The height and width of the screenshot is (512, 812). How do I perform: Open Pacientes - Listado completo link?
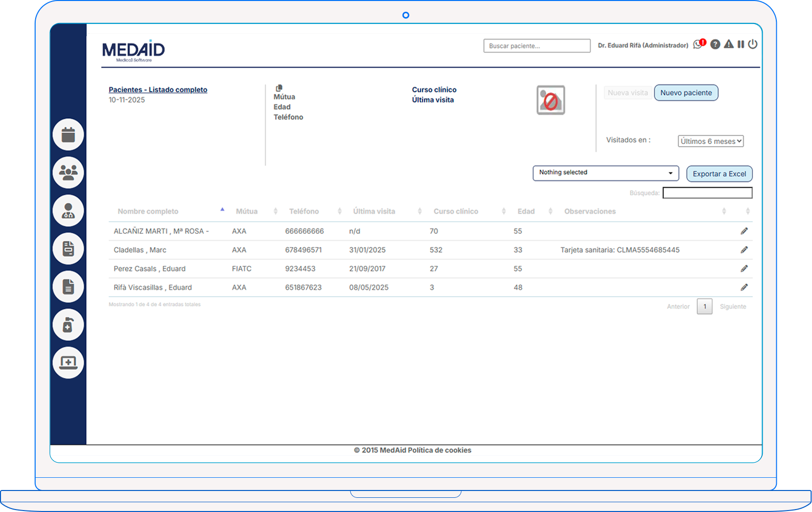coord(158,89)
